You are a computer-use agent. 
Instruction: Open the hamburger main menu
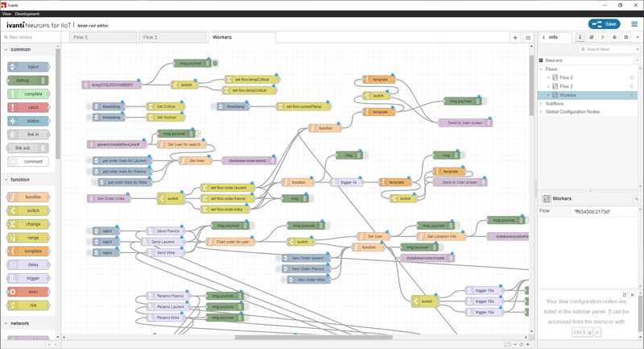[x=633, y=24]
